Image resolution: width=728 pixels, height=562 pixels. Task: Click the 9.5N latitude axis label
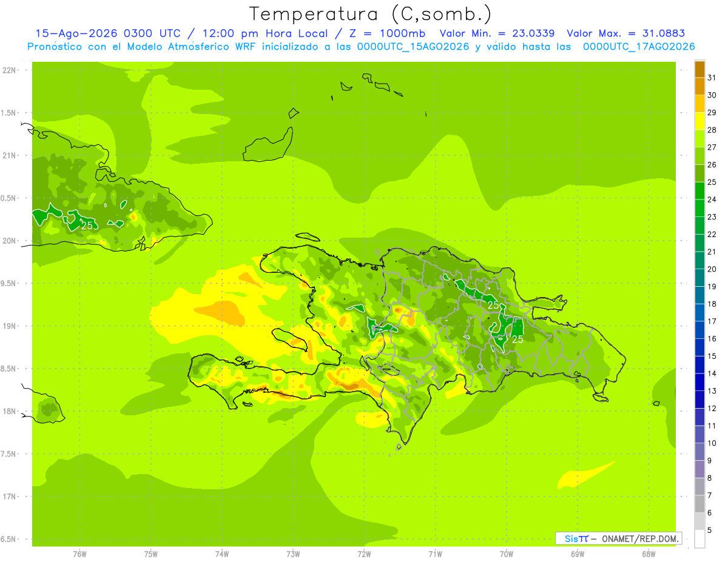point(9,284)
